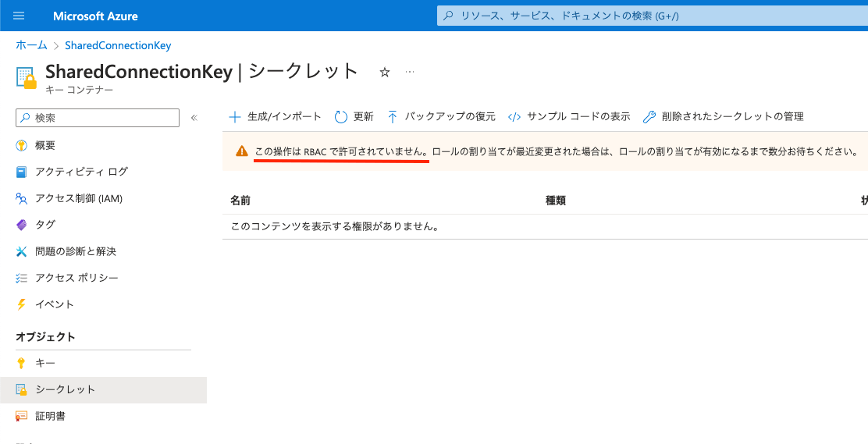Sort by 種類 column header

(x=555, y=201)
